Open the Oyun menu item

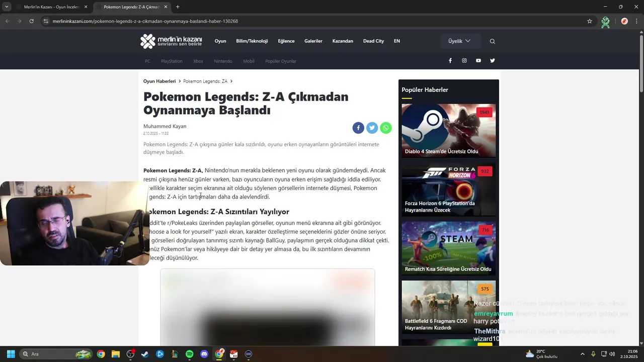220,41
